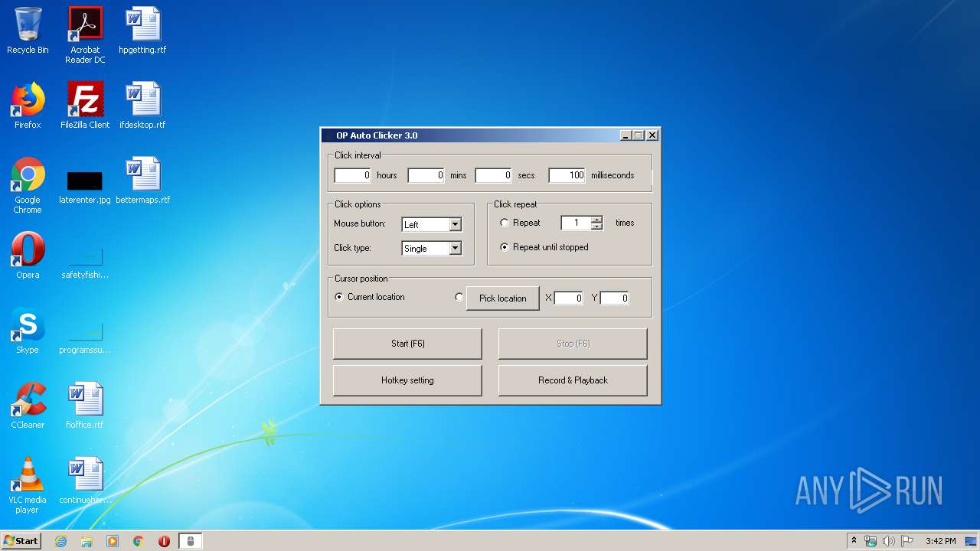980x551 pixels.
Task: Open Opera desktop shortcut
Action: click(x=28, y=256)
